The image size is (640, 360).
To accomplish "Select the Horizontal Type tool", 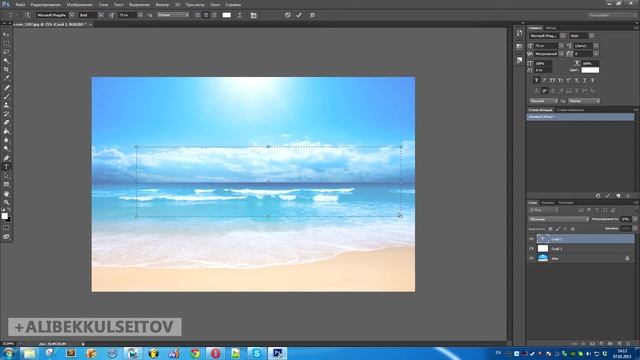I will click(x=6, y=167).
